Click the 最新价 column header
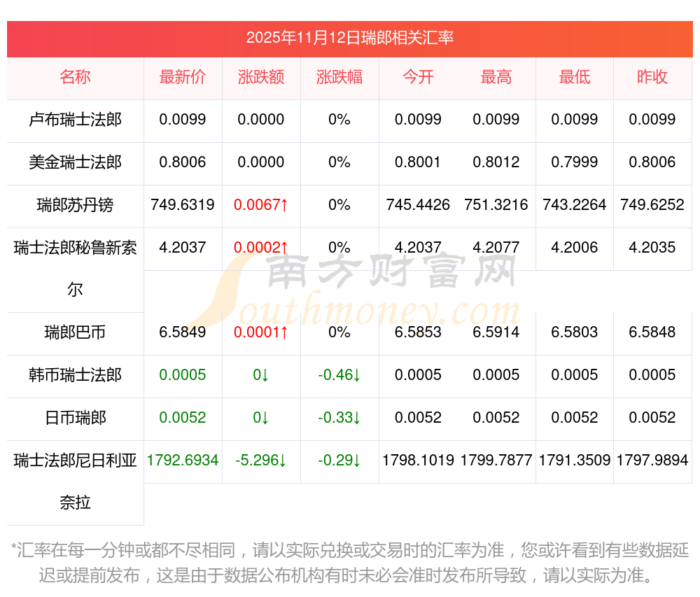Image resolution: width=700 pixels, height=597 pixels. click(x=183, y=77)
